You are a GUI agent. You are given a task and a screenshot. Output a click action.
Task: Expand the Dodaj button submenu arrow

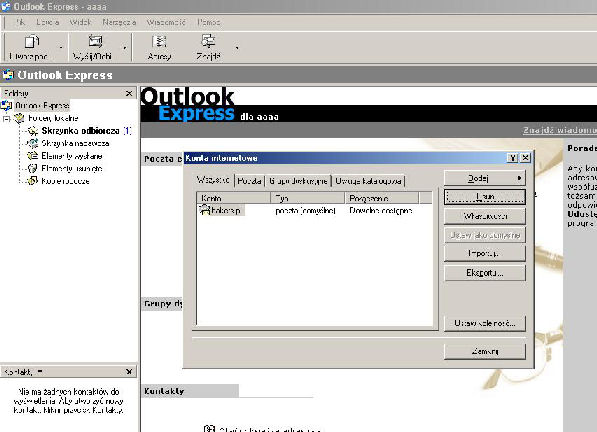(x=519, y=178)
